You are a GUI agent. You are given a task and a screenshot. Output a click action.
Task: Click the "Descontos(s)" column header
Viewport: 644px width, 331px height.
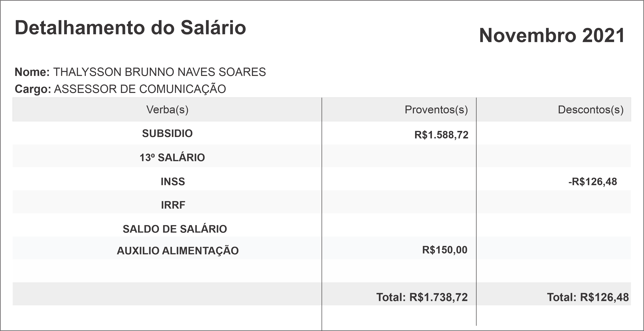tap(591, 110)
